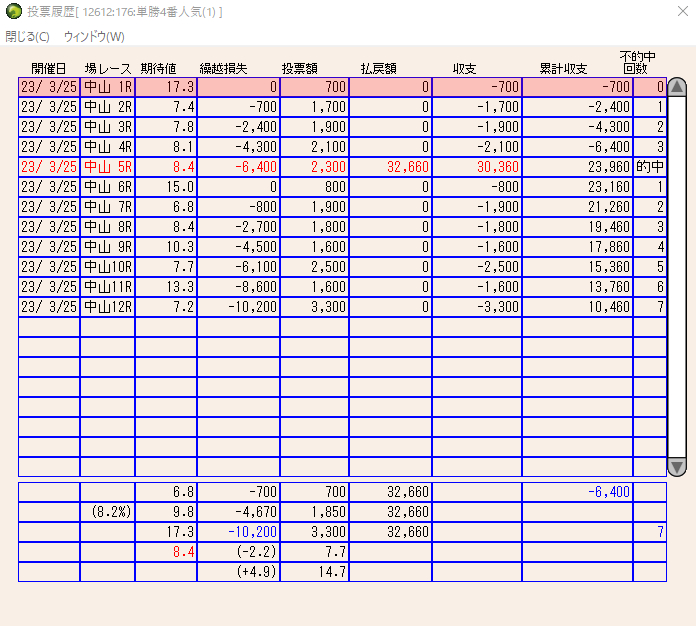
Task: Click expected value 15.0 in 6R row
Action: (x=166, y=187)
